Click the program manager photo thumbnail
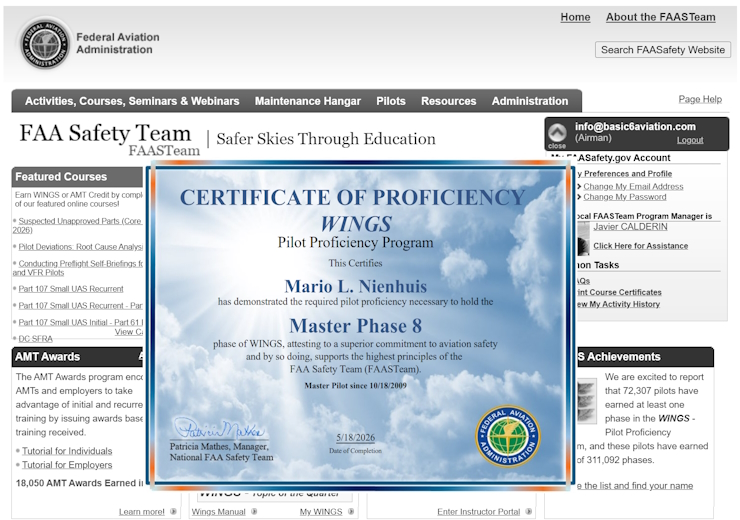Screen dimensions: 740x520 [x=583, y=238]
